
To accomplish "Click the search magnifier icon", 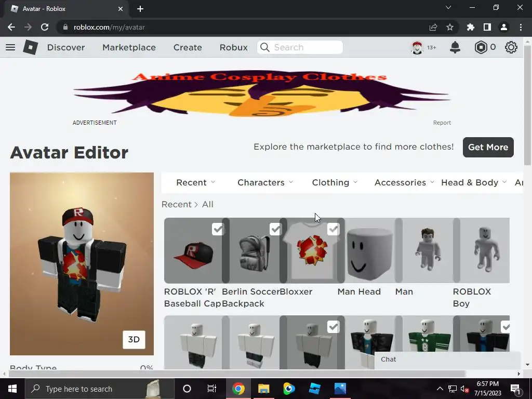I will point(265,47).
